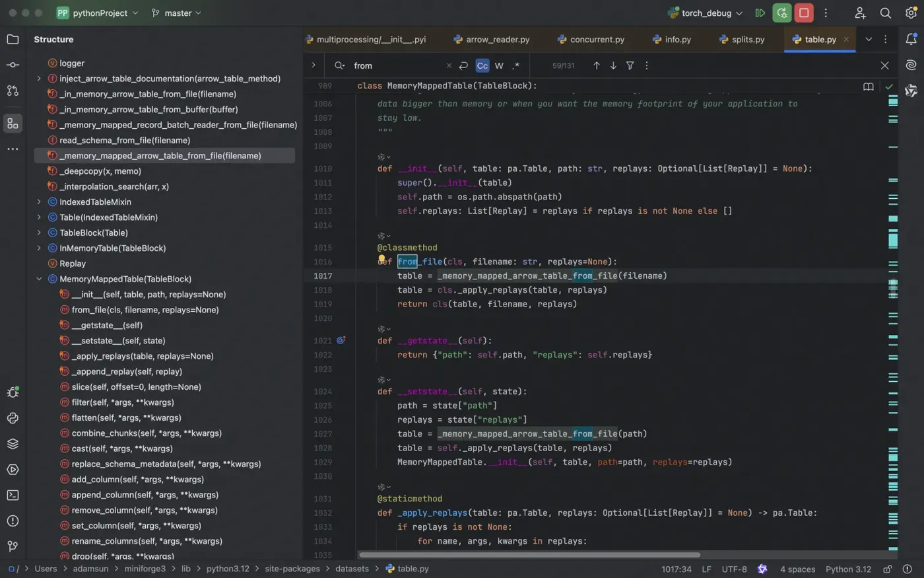Open Reader Mode book icon in editor

pos(869,87)
